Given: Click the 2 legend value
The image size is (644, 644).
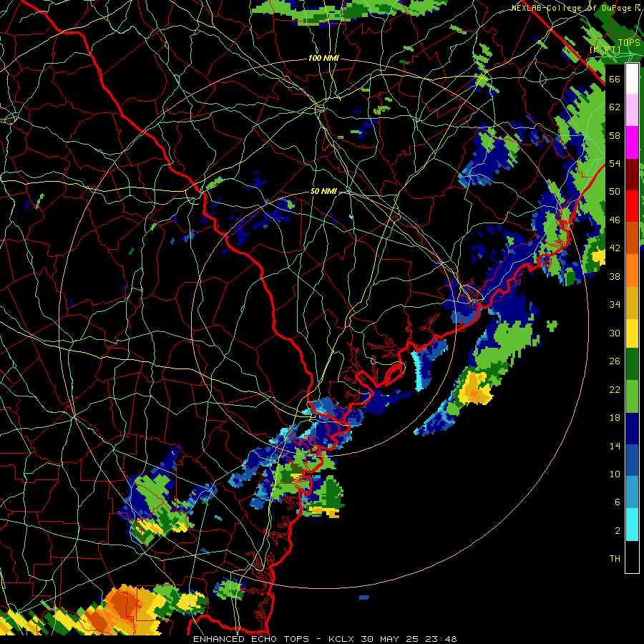Looking at the screenshot, I should click(617, 530).
